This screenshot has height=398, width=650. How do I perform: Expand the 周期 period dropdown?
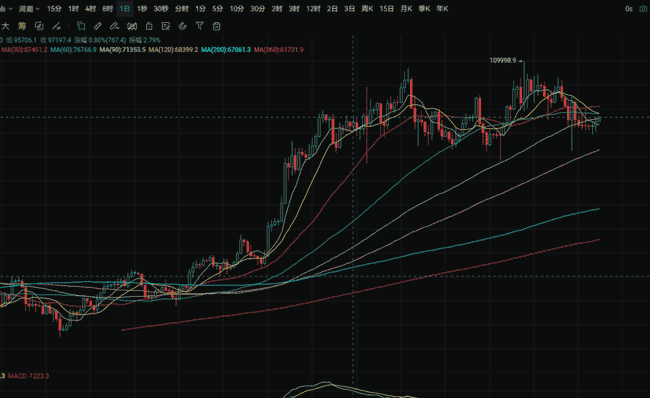29,9
